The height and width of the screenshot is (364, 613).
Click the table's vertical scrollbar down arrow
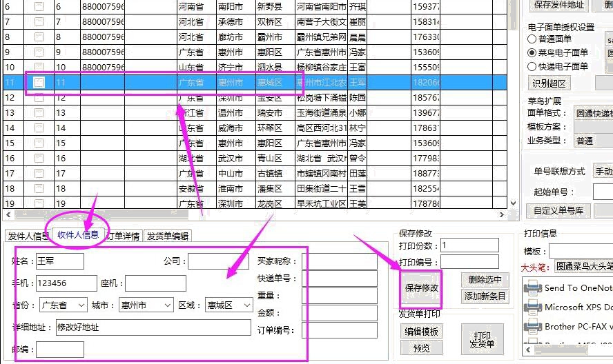(x=514, y=203)
